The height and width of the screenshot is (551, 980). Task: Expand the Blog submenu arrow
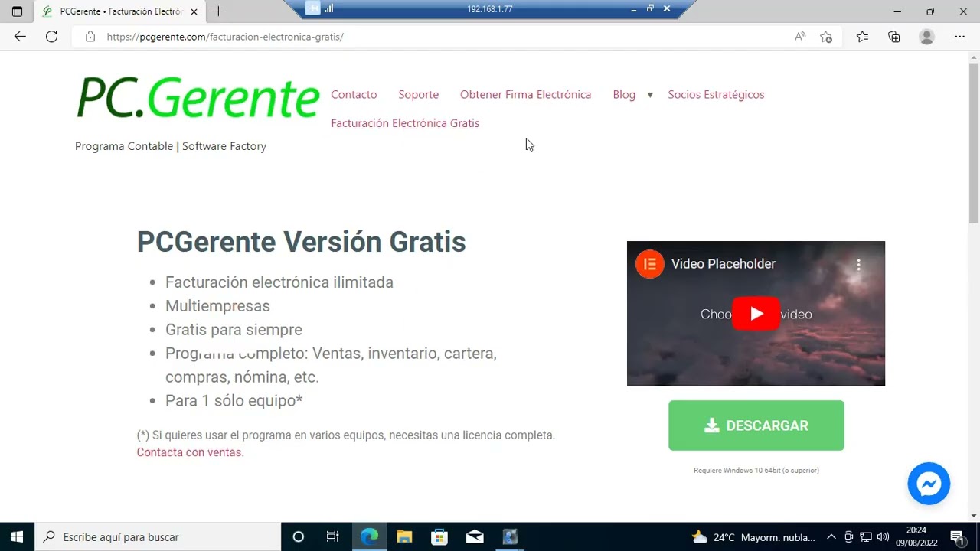coord(650,95)
